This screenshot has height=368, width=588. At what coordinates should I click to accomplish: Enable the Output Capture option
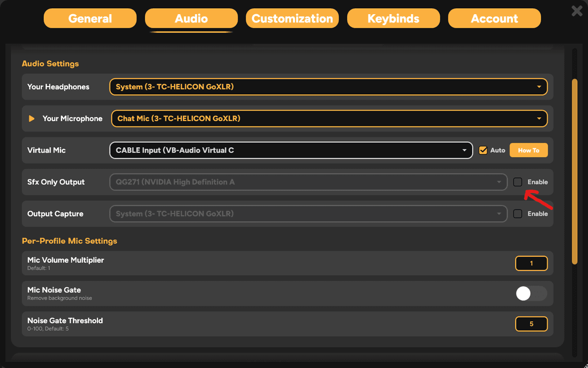pos(517,213)
